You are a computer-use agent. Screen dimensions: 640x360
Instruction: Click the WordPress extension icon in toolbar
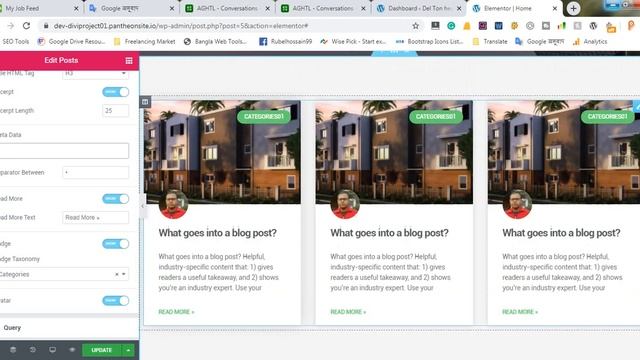tap(593, 26)
